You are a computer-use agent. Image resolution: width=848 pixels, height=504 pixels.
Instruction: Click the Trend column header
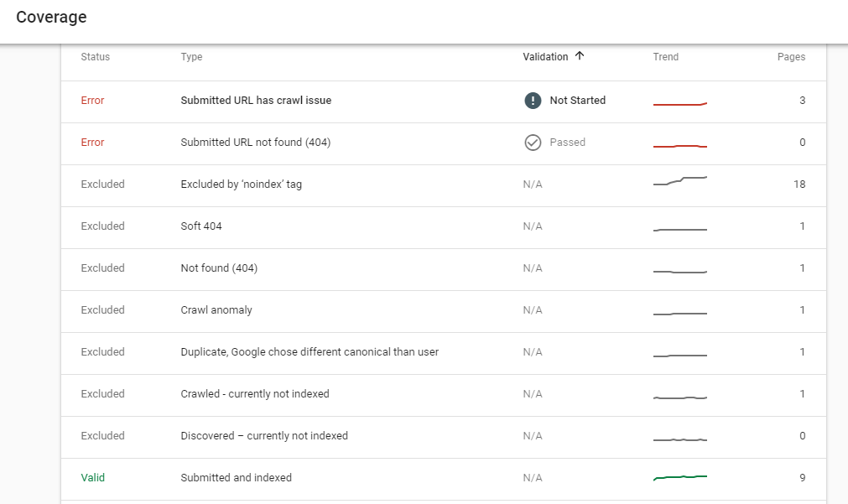click(666, 57)
